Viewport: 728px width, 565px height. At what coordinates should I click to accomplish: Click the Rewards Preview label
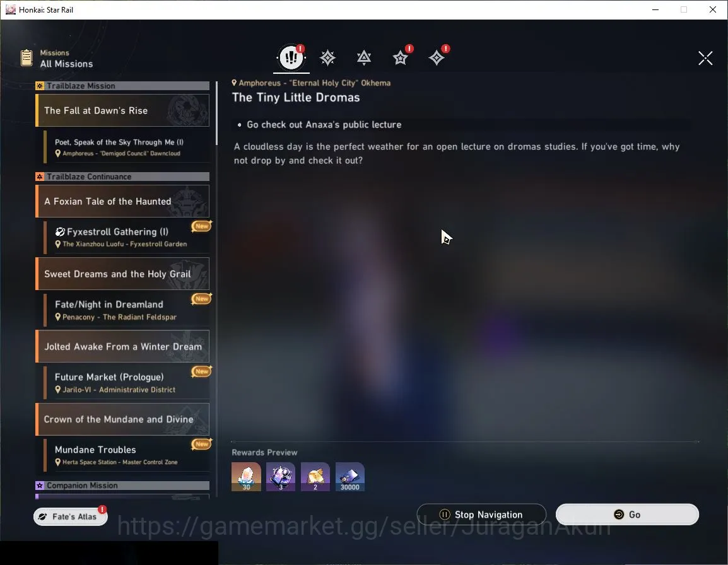265,453
